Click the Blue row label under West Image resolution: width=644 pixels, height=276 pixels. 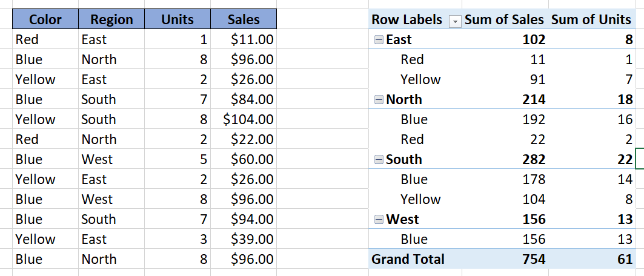click(414, 240)
